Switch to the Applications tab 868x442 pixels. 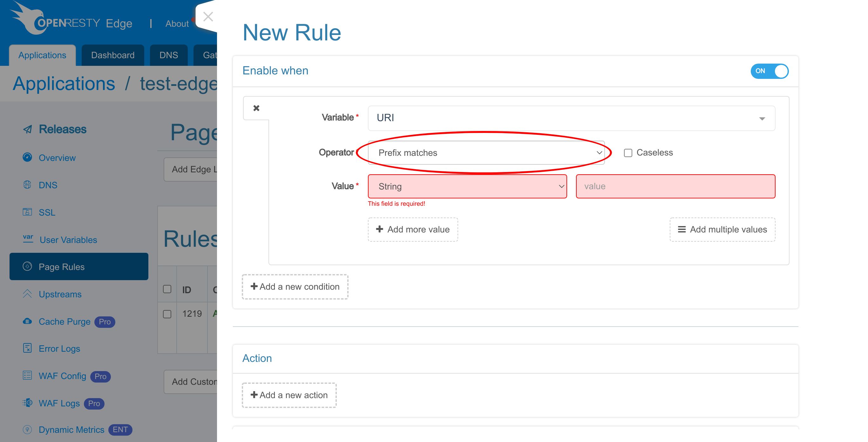click(x=42, y=55)
